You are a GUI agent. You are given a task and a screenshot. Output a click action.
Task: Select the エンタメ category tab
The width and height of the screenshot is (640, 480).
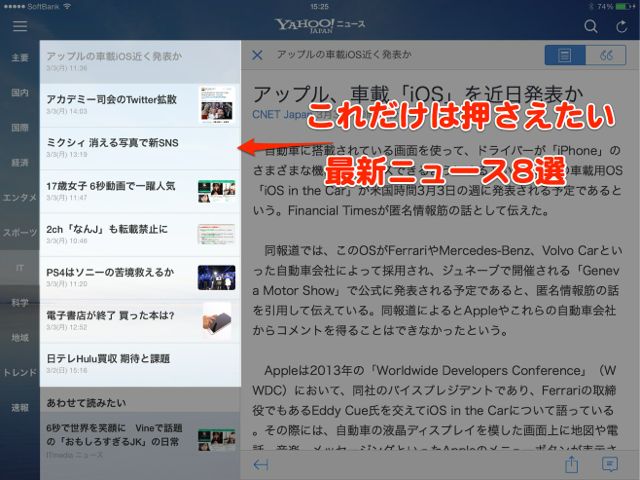pyautogui.click(x=20, y=198)
